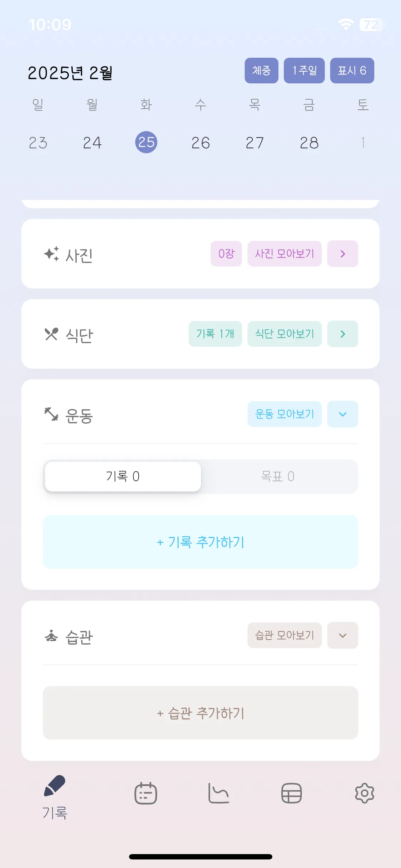This screenshot has width=401, height=868.
Task: Open the 1주일 period selector
Action: click(x=304, y=71)
